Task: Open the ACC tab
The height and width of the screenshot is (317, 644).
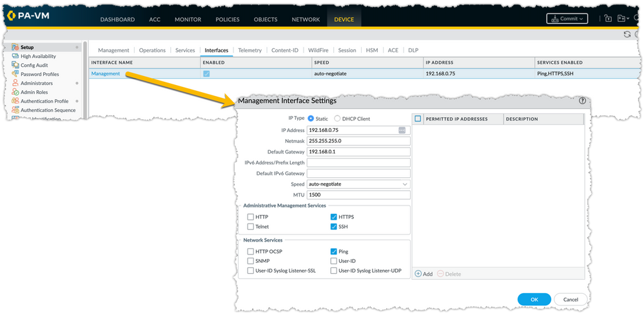Action: pos(155,19)
